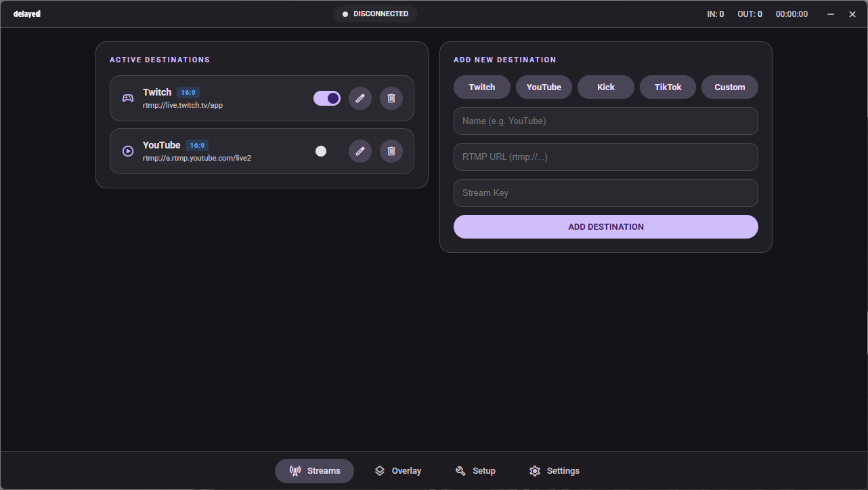This screenshot has width=868, height=490.
Task: Click the IN: 0 counter
Action: [716, 14]
